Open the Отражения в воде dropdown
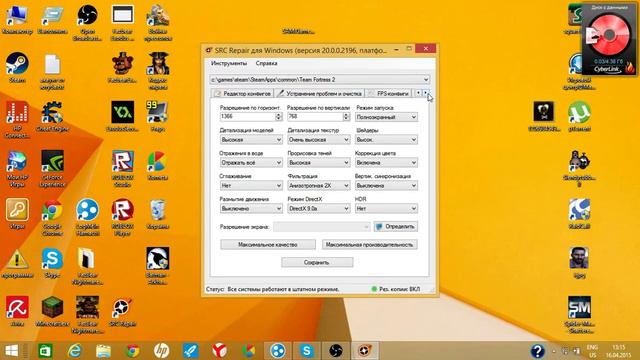Viewport: 640px width, 360px height. 251,162
